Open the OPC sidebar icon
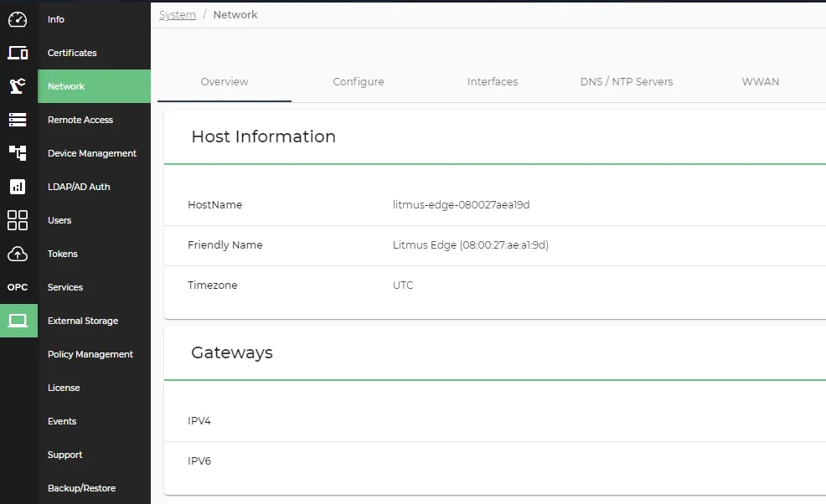This screenshot has width=826, height=504. [18, 287]
